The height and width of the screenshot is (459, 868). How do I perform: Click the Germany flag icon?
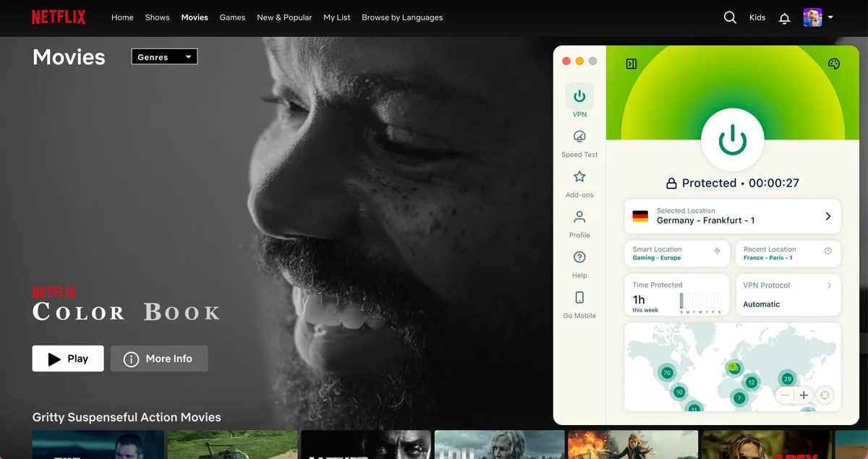point(640,216)
